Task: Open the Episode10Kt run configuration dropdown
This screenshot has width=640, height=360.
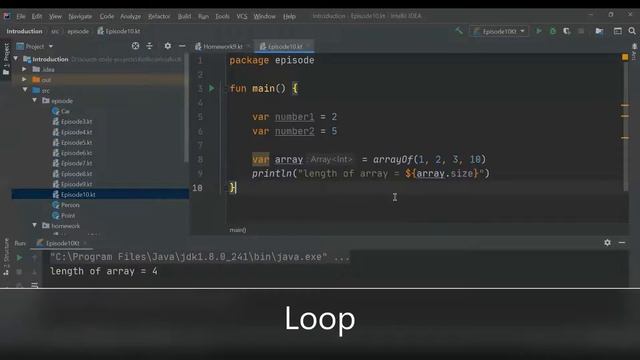Action: tap(499, 31)
